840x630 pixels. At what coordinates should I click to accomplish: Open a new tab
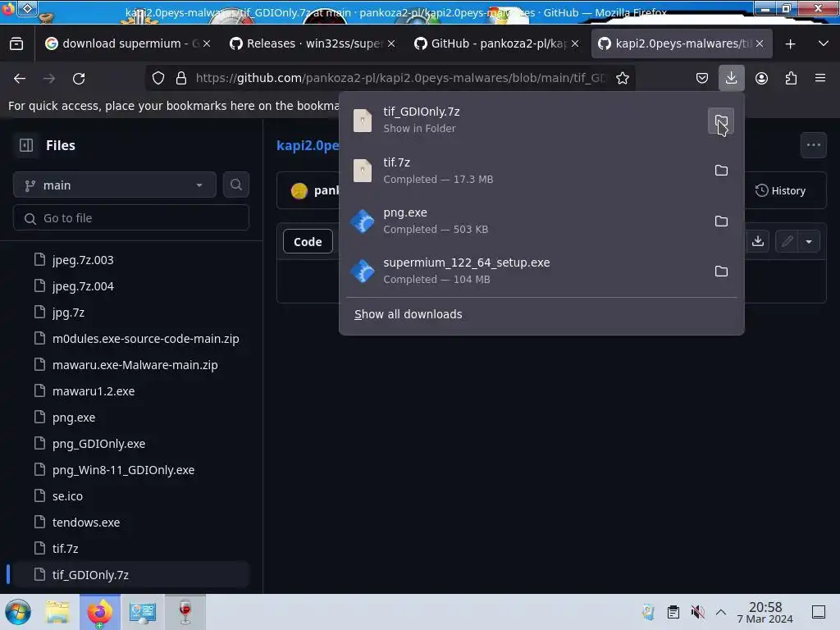coord(790,44)
